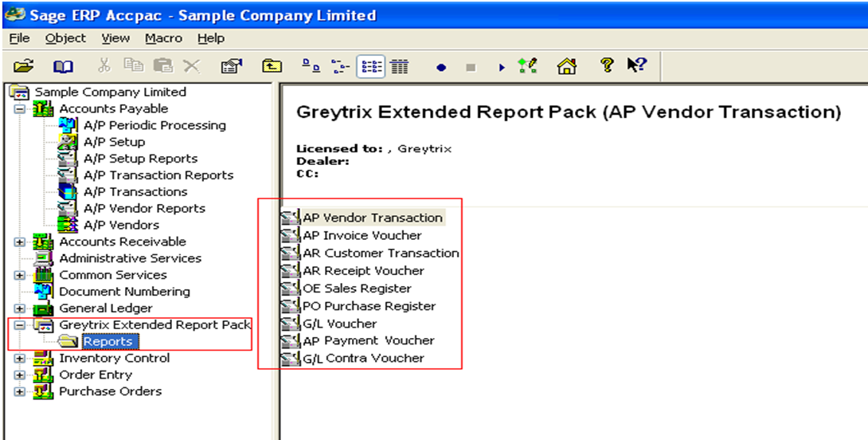868x440 pixels.
Task: Click the Administrative Services tree icon
Action: [43, 258]
